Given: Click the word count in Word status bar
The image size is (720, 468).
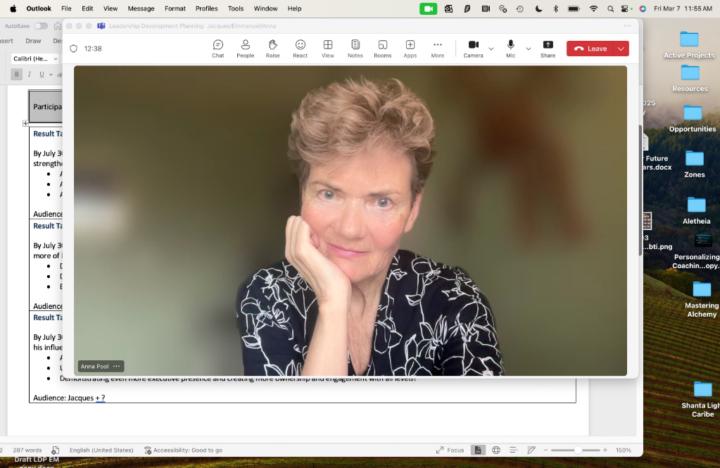Looking at the screenshot, I should tap(27, 450).
